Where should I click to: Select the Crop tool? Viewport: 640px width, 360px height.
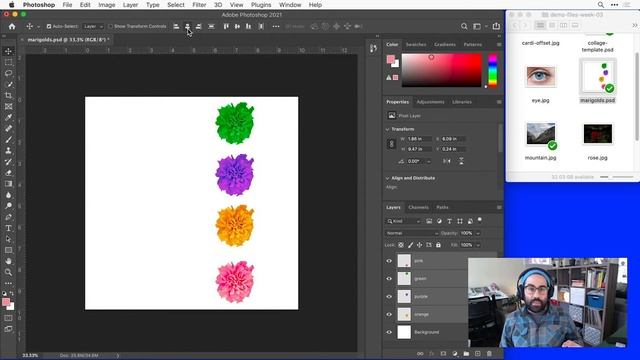8,96
